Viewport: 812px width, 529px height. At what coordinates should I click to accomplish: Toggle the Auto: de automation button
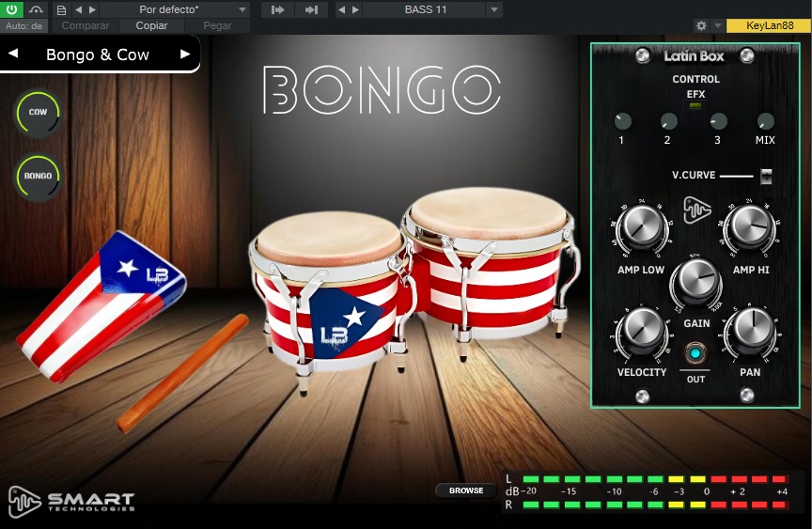(23, 26)
